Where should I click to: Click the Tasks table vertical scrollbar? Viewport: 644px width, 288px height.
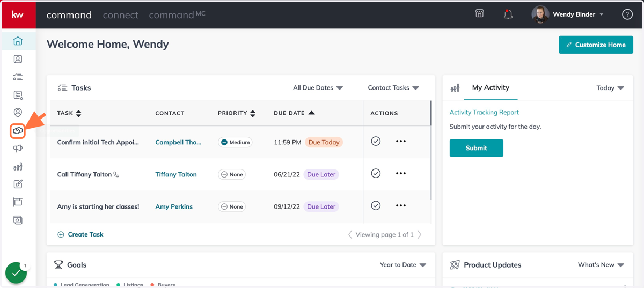(431, 150)
